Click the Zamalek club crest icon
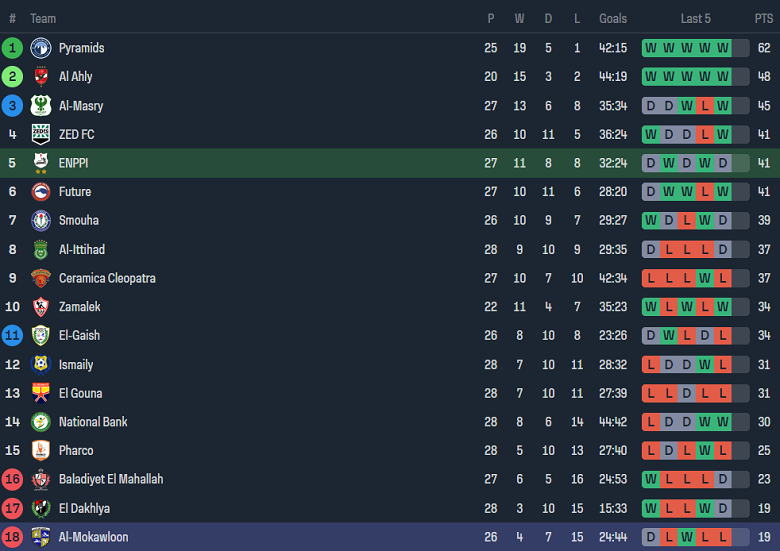Viewport: 780px width, 551px height. coord(41,307)
